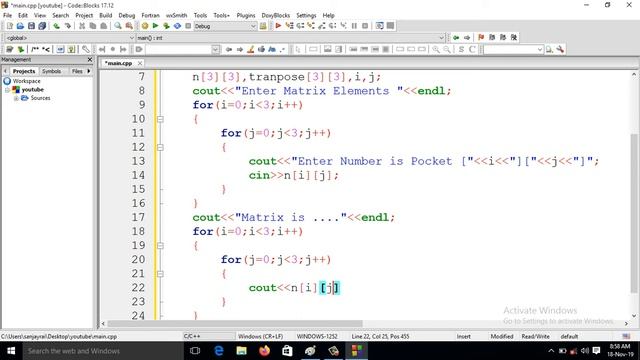This screenshot has height=360, width=640.
Task: Click the Save all files icon
Action: 42,26
